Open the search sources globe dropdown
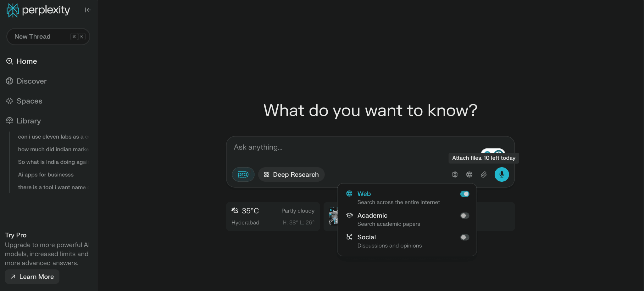Screen dimensions: 644x291 [x=469, y=174]
